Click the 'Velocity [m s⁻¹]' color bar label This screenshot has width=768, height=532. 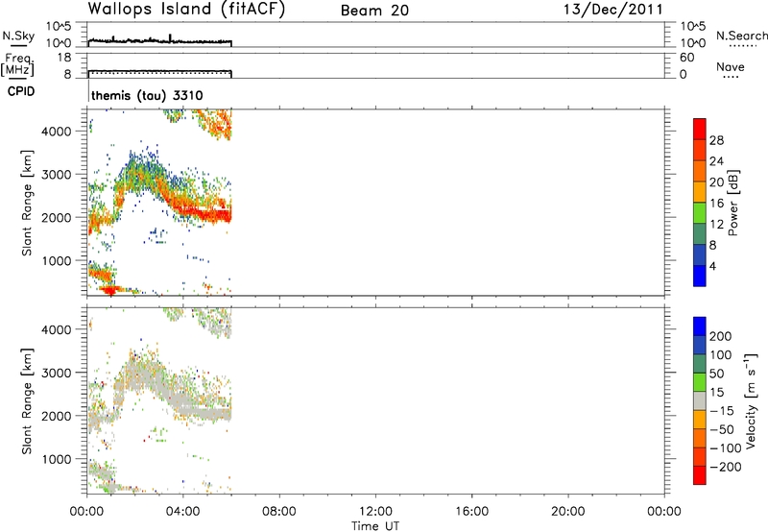tap(751, 400)
